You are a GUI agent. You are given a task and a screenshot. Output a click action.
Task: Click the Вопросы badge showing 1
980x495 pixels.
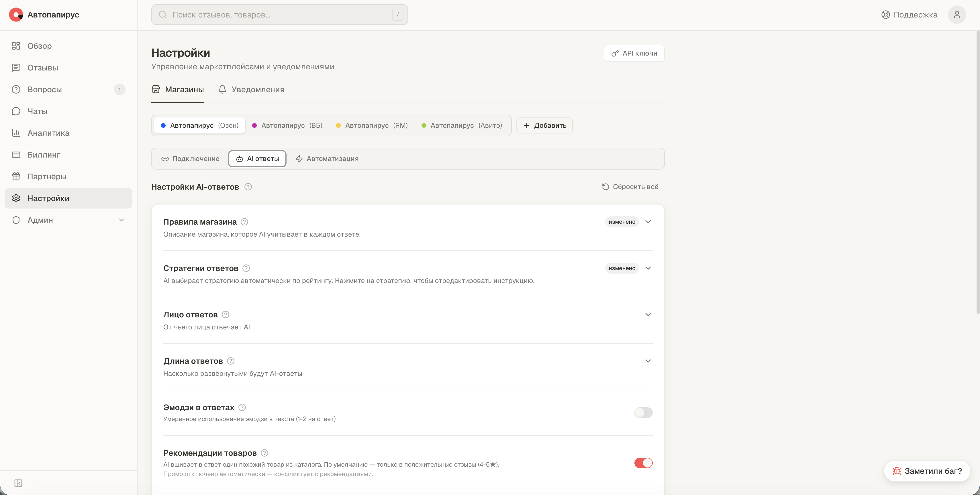(x=119, y=89)
